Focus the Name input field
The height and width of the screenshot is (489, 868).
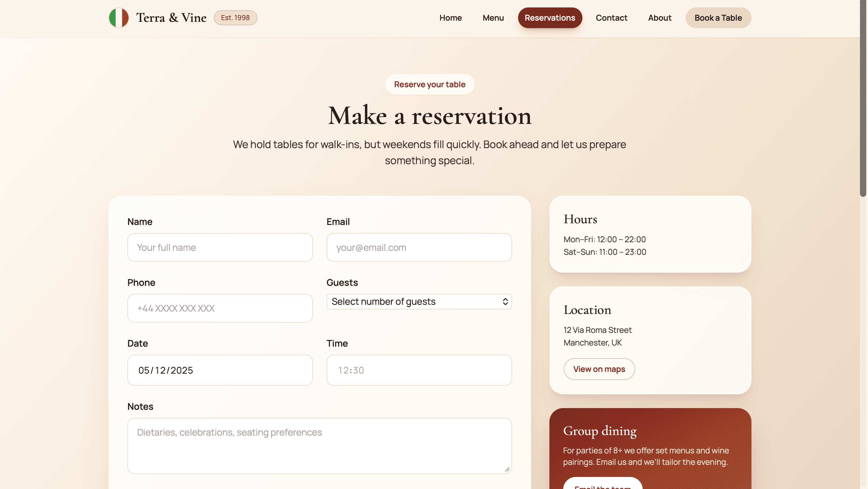[220, 247]
